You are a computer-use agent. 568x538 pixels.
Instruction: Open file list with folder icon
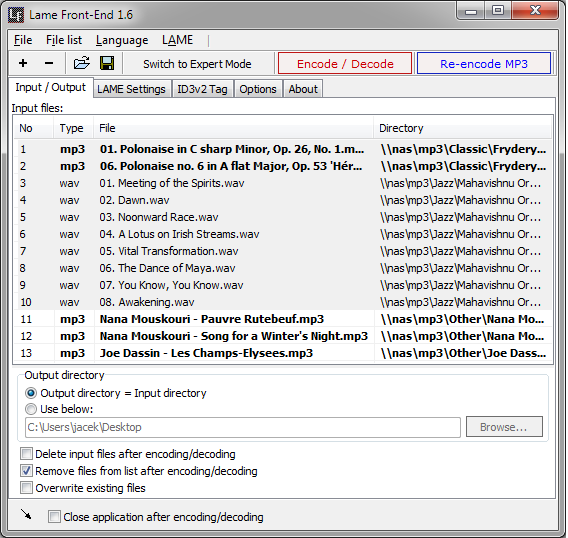pyautogui.click(x=82, y=63)
